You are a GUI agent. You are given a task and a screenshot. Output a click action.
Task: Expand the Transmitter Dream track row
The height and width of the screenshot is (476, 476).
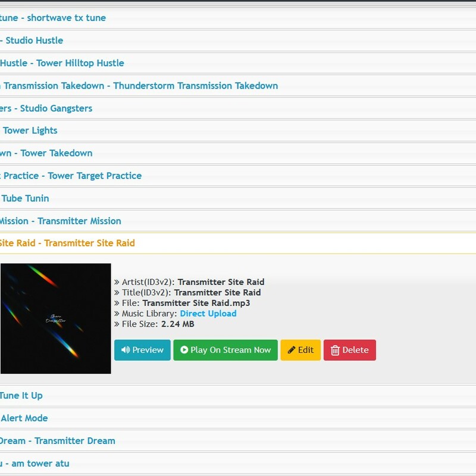238,441
